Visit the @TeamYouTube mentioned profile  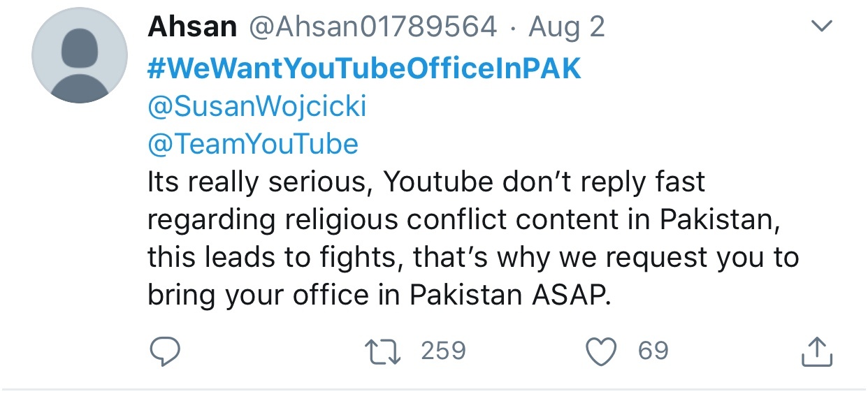(253, 145)
